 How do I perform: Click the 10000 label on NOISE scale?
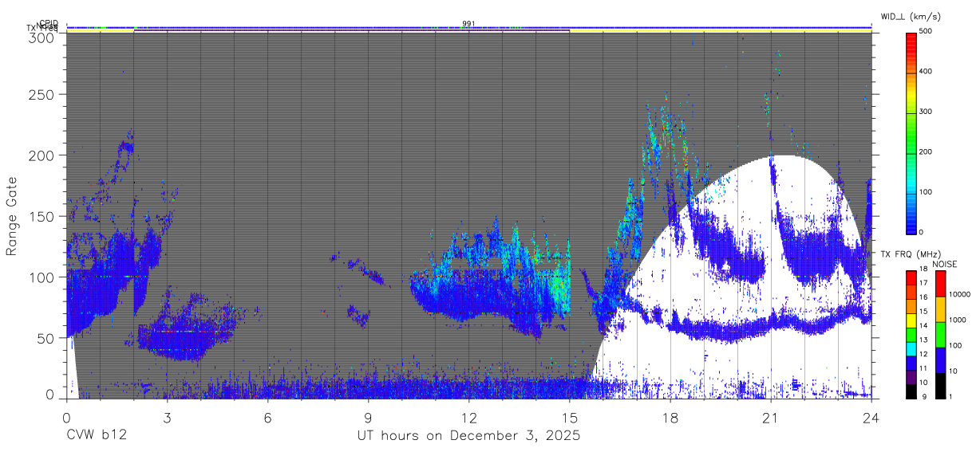click(960, 295)
